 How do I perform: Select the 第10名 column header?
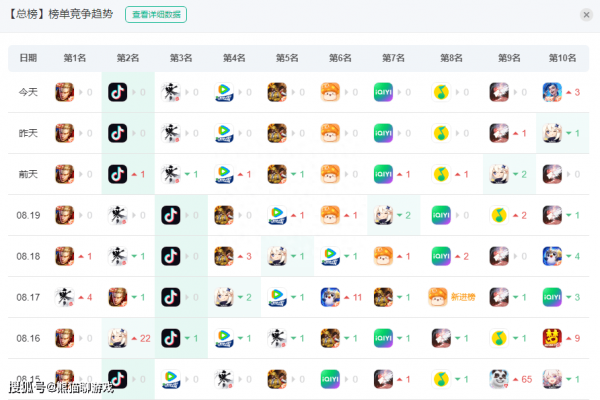[x=562, y=58]
